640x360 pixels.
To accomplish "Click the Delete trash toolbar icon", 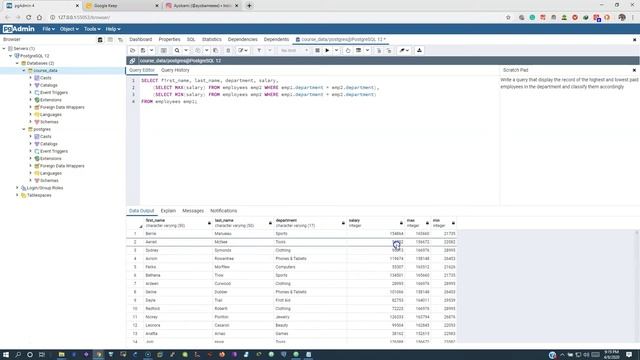I will tap(228, 51).
